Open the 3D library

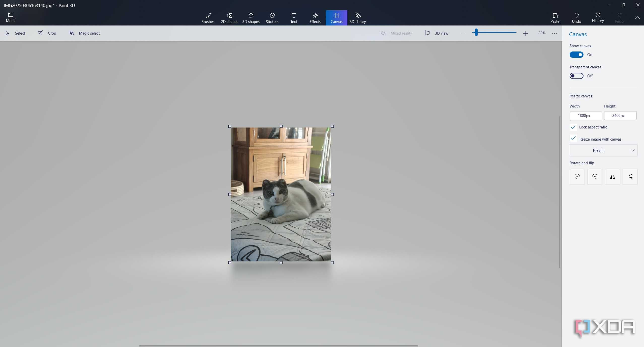pyautogui.click(x=357, y=18)
